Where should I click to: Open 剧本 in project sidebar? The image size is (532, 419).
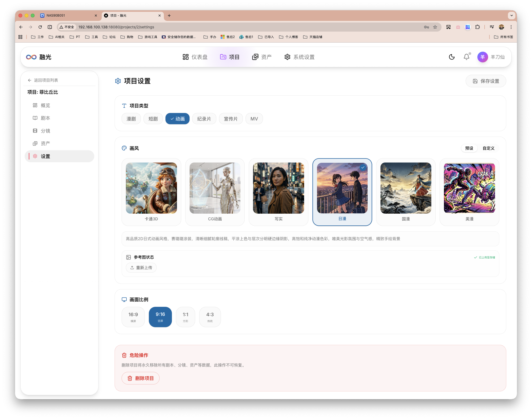point(59,118)
